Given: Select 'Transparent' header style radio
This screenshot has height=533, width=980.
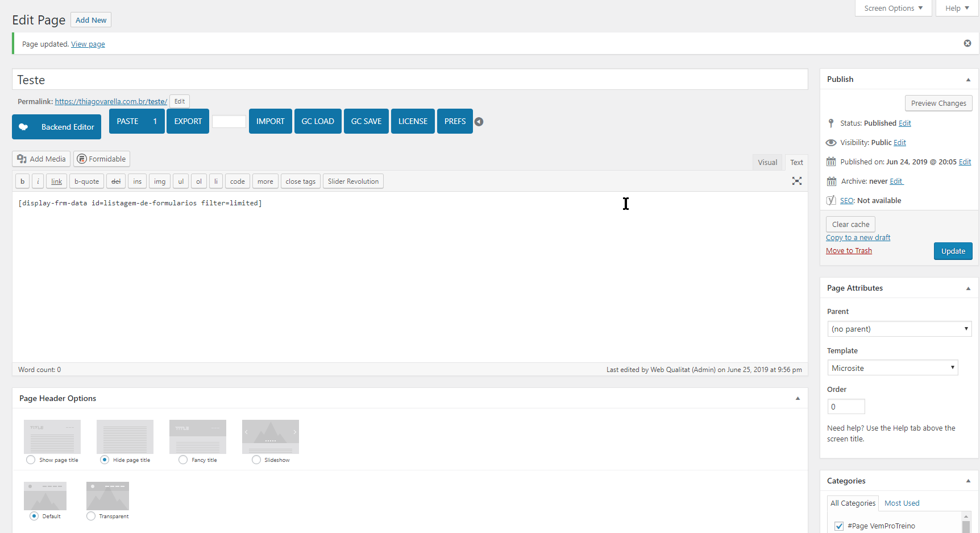Looking at the screenshot, I should click(x=91, y=516).
